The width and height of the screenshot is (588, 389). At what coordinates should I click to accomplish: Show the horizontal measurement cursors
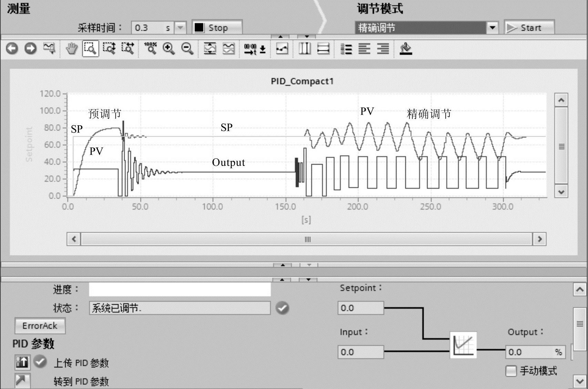pos(323,49)
